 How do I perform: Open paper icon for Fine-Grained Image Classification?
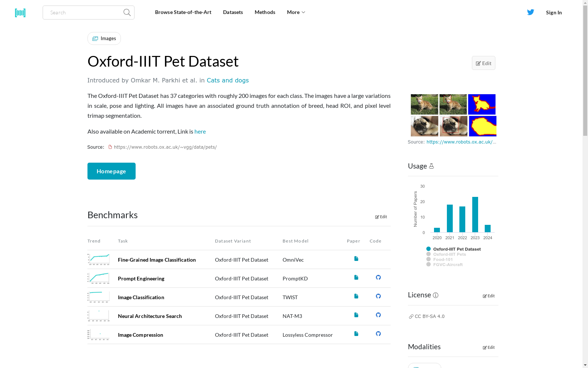[x=356, y=259]
